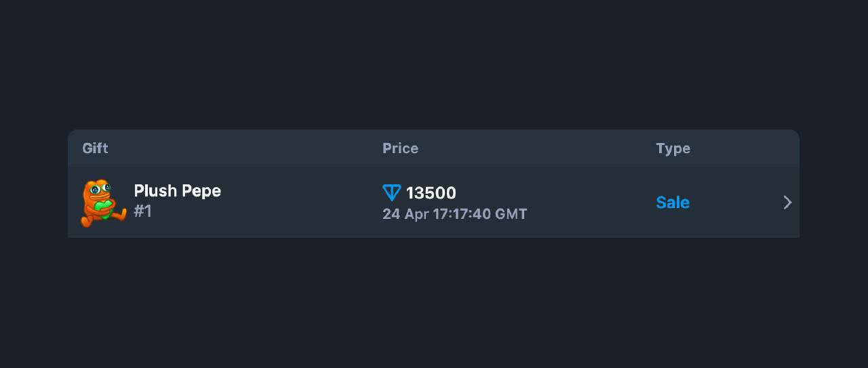868x368 pixels.
Task: Click the Gift heading above Plush Pepe
Action: [95, 148]
